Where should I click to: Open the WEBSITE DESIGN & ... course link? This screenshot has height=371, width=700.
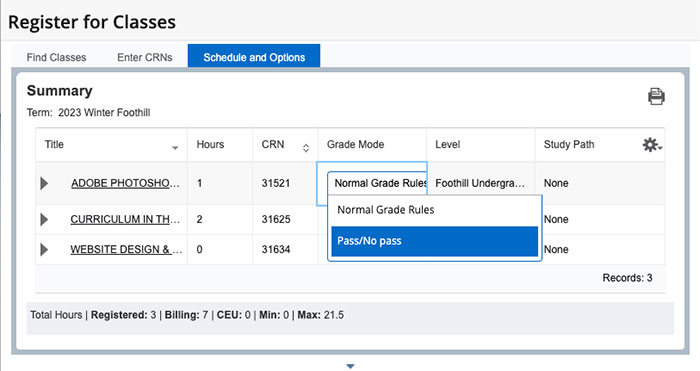click(126, 249)
